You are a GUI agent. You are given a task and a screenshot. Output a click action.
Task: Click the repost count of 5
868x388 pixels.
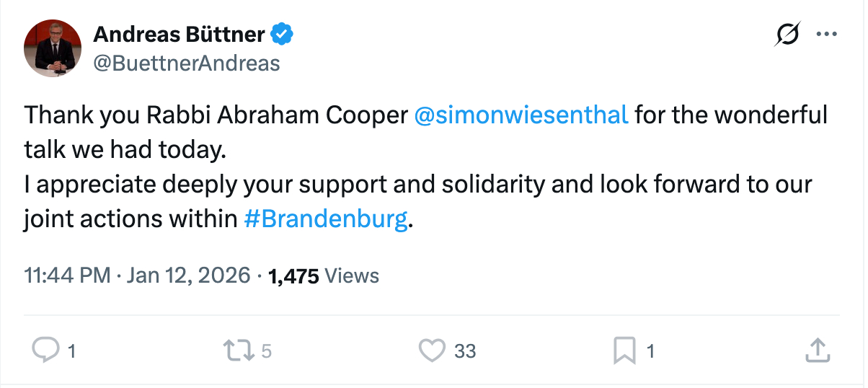266,351
